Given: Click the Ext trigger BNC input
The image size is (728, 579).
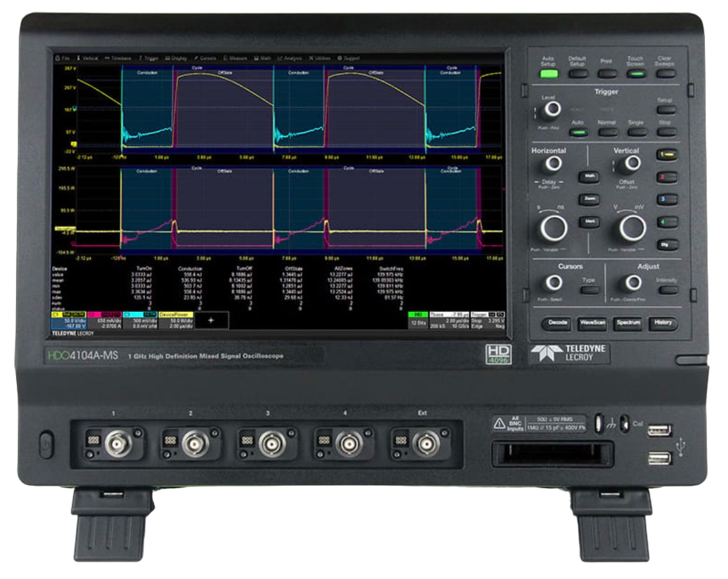Looking at the screenshot, I should point(426,444).
